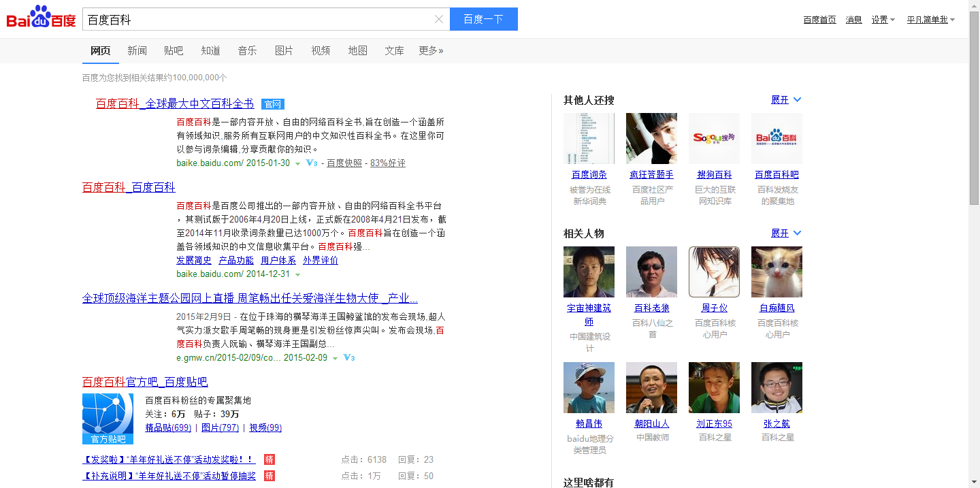Expand the 相关人物 section
This screenshot has height=488, width=980.
[x=786, y=233]
